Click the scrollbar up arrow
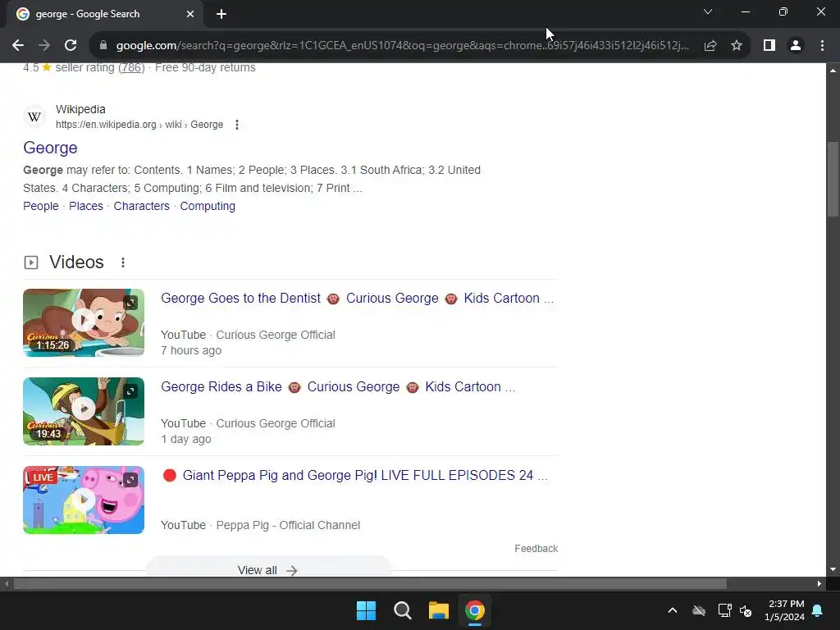The height and width of the screenshot is (630, 840). (x=833, y=71)
